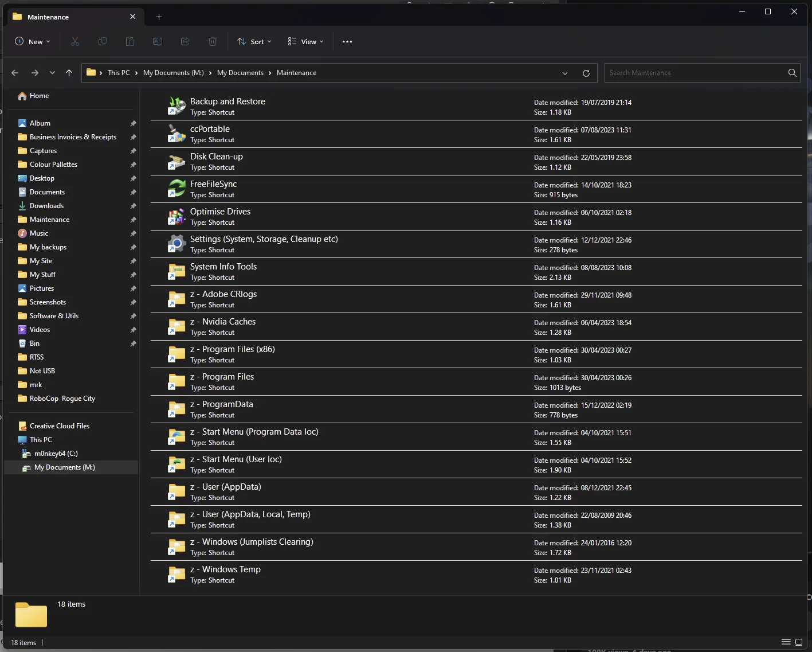Open the See more ellipsis menu
Image resolution: width=812 pixels, height=652 pixels.
pos(347,41)
